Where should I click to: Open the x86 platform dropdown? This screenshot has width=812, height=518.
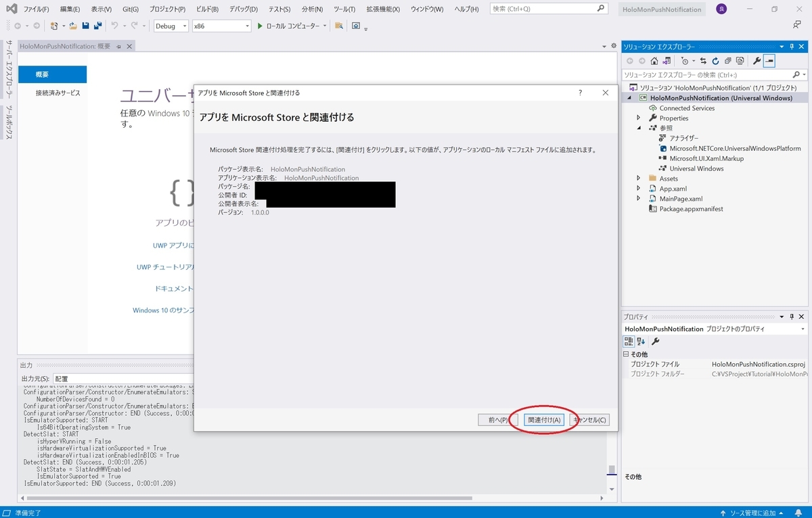[x=221, y=26]
